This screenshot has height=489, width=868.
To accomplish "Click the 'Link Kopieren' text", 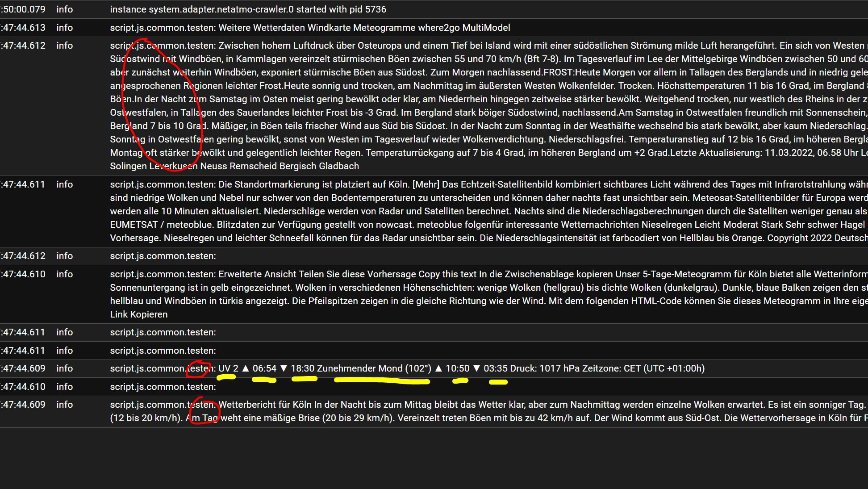I will click(x=139, y=314).
